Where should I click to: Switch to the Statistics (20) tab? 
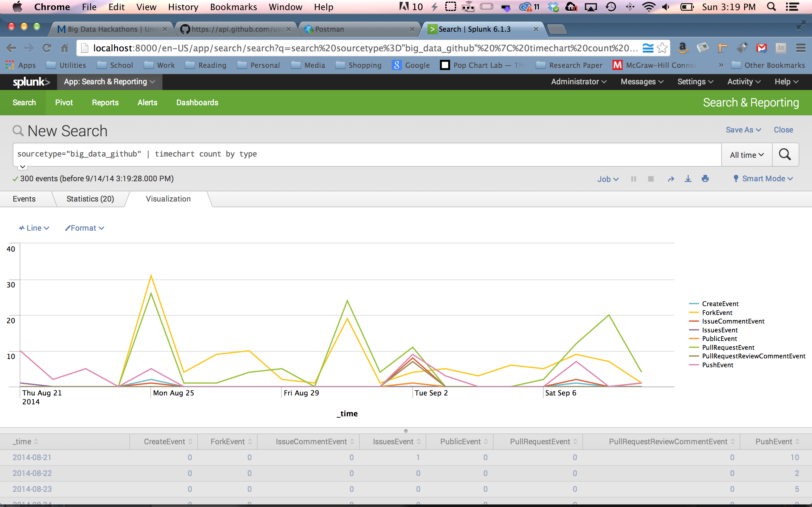[90, 199]
